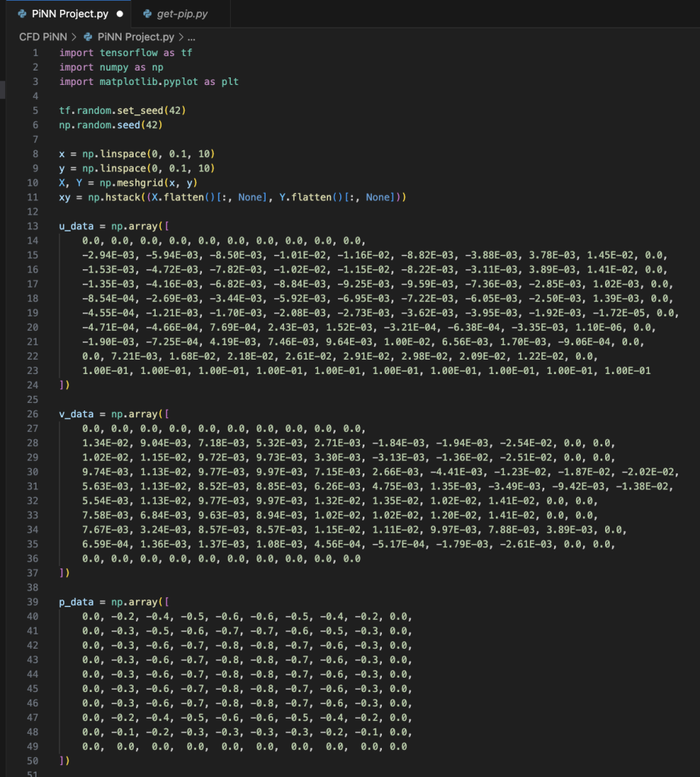Click line number 39 in the gutter
Viewport: 700px width, 777px height.
(32, 602)
